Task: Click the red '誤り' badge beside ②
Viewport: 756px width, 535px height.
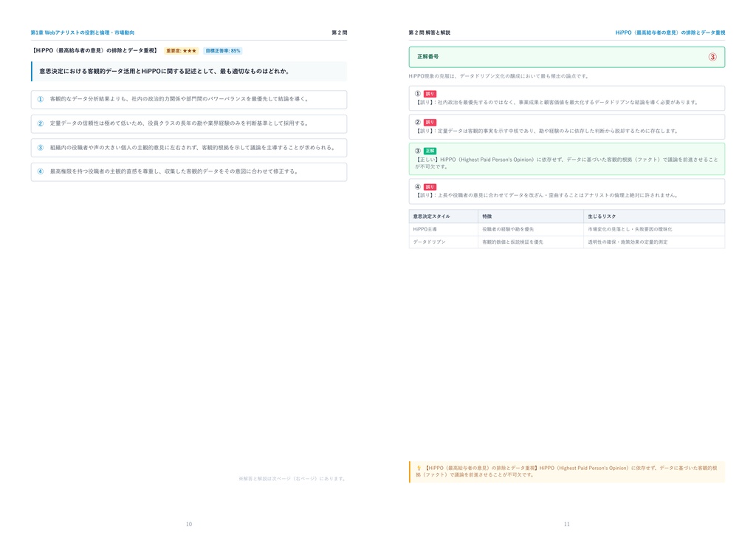Action: [x=430, y=123]
